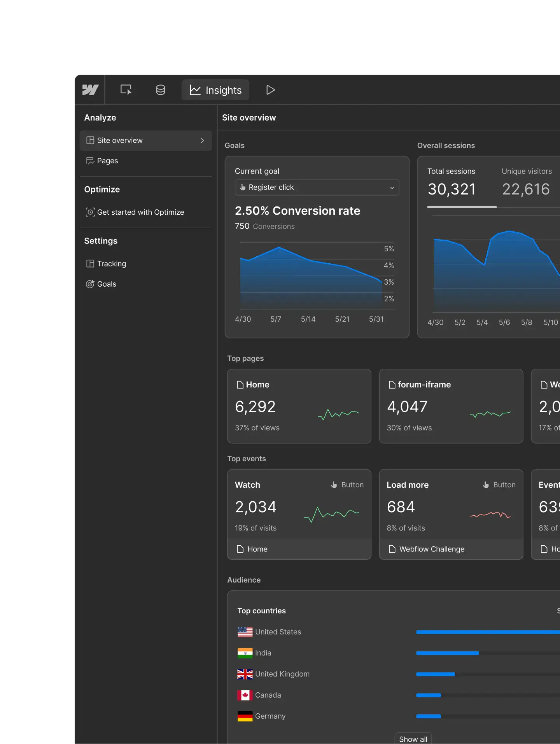The width and height of the screenshot is (560, 744).
Task: Open the Home top page card
Action: [x=299, y=406]
